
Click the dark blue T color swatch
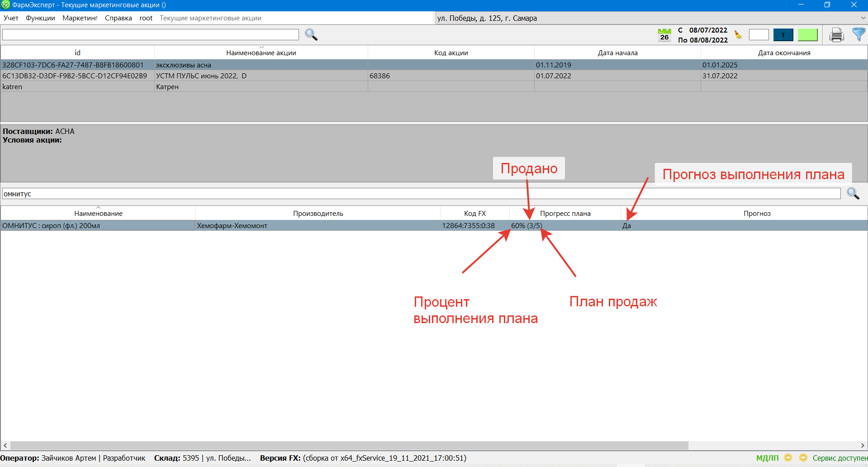pos(783,35)
